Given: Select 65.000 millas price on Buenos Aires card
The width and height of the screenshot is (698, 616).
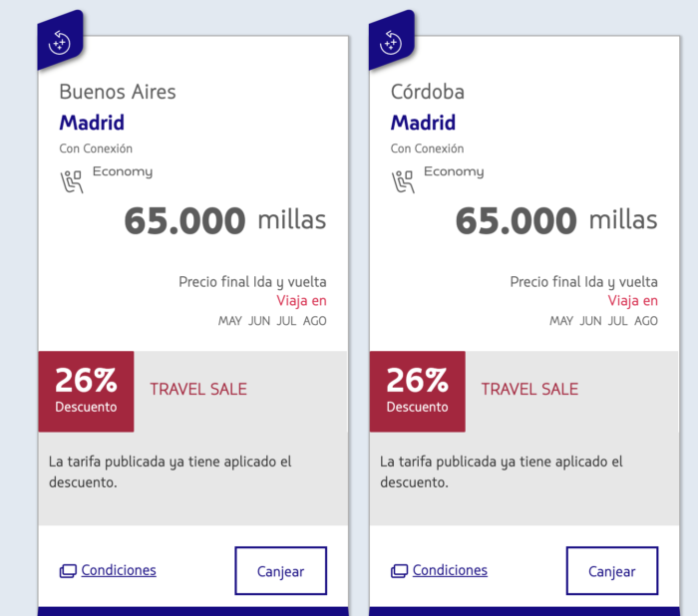Looking at the screenshot, I should point(225,220).
